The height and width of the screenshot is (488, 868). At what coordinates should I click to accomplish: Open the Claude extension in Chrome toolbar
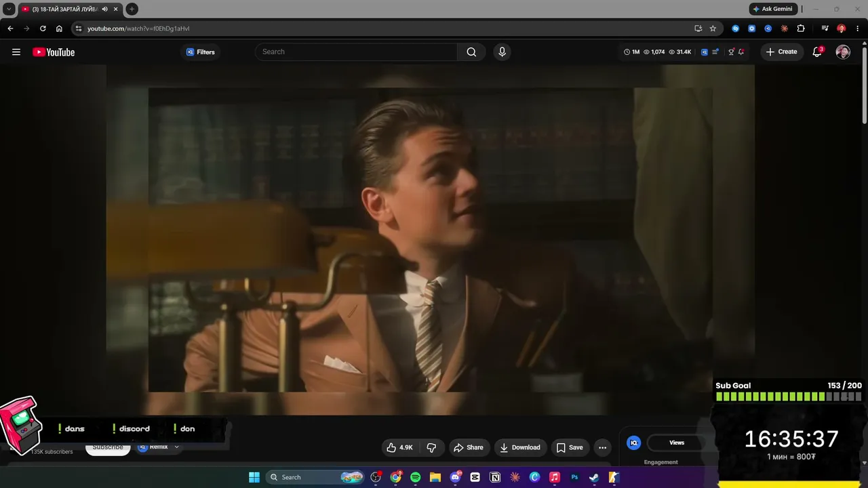pos(785,28)
